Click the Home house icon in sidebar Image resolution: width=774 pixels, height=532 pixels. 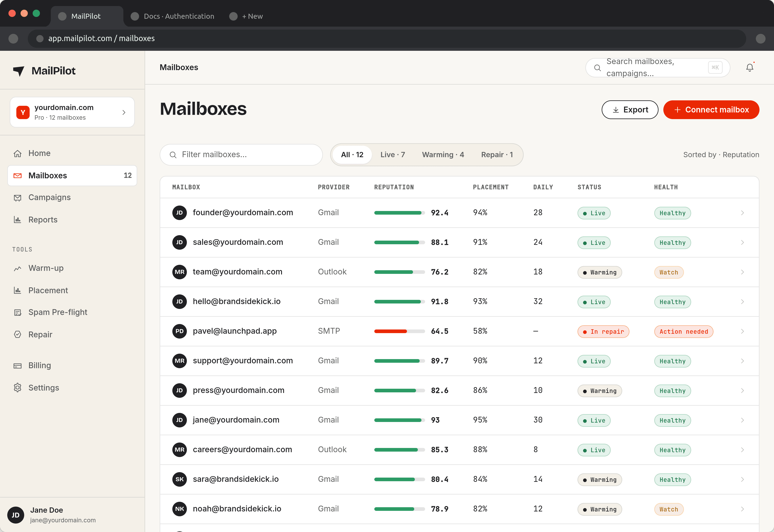pos(18,153)
